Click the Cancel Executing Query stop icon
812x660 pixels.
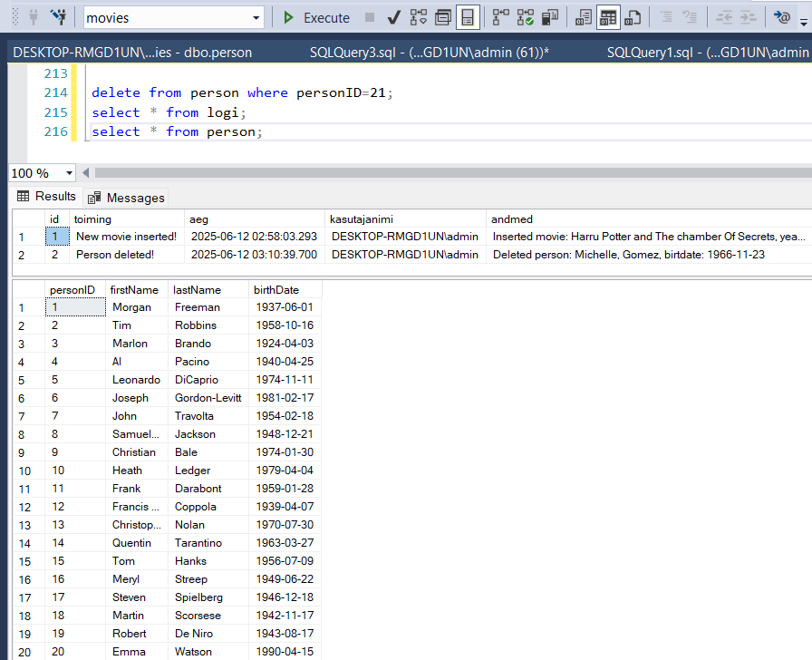[370, 17]
